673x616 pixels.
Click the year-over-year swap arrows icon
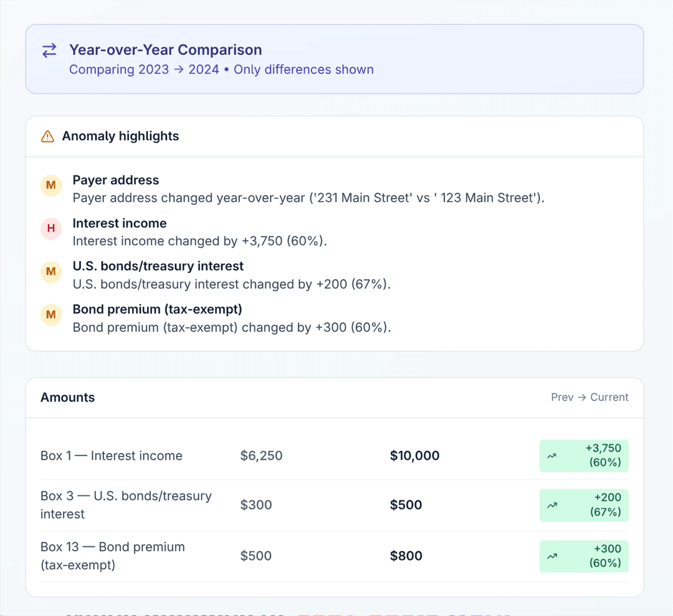click(x=49, y=51)
